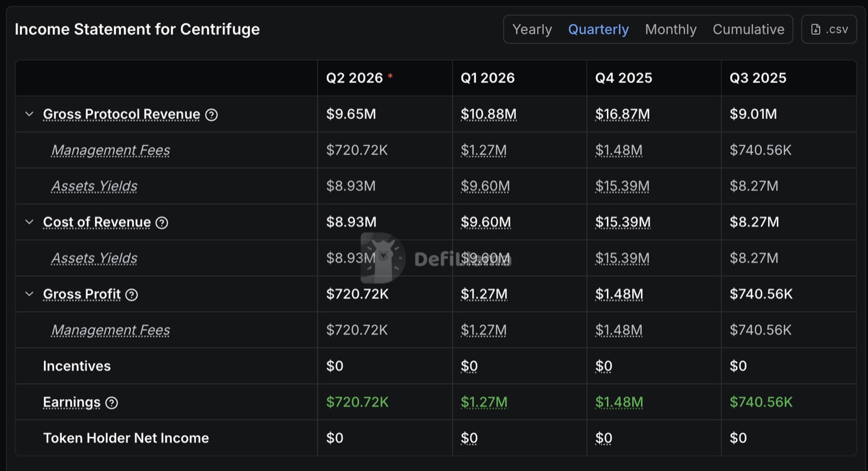This screenshot has width=868, height=471.
Task: Click the Q3 2025 Cost of Revenue $8.27M
Action: click(x=754, y=222)
